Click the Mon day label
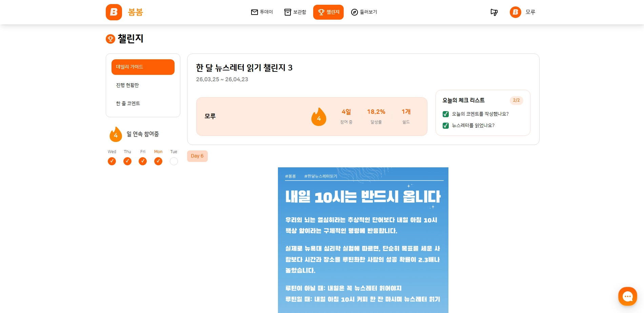Viewport: 644px width, 313px height. click(x=158, y=152)
